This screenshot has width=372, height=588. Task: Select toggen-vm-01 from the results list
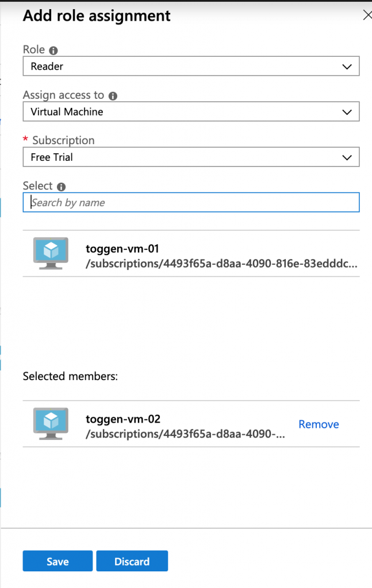pos(191,254)
